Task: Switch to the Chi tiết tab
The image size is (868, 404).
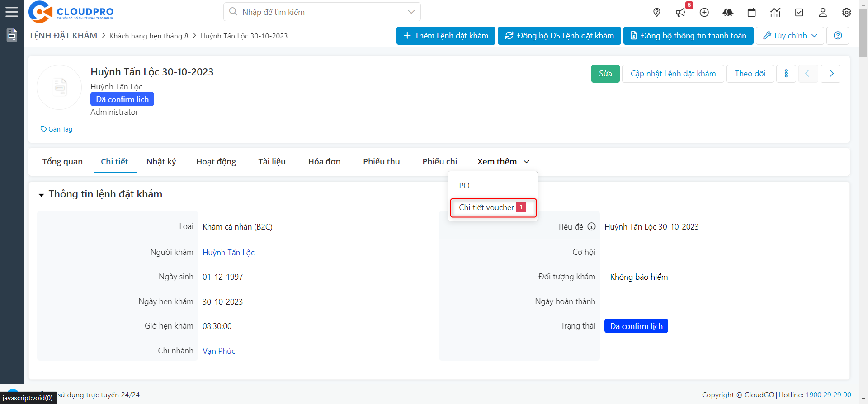Action: (114, 162)
